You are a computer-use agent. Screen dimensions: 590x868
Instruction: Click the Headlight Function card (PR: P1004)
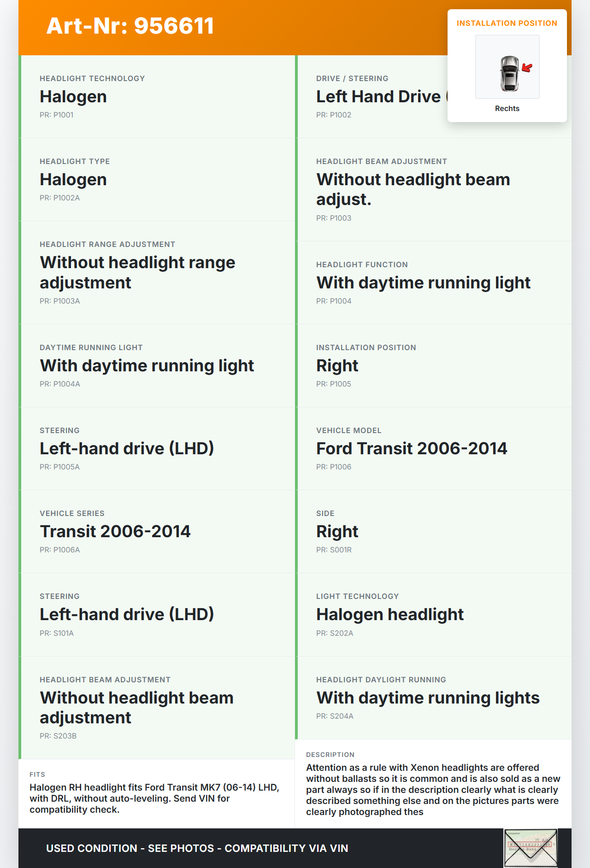tap(433, 282)
